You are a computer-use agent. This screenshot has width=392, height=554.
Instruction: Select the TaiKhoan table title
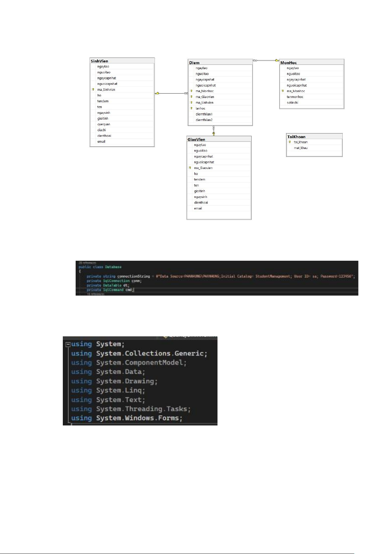tap(314, 137)
